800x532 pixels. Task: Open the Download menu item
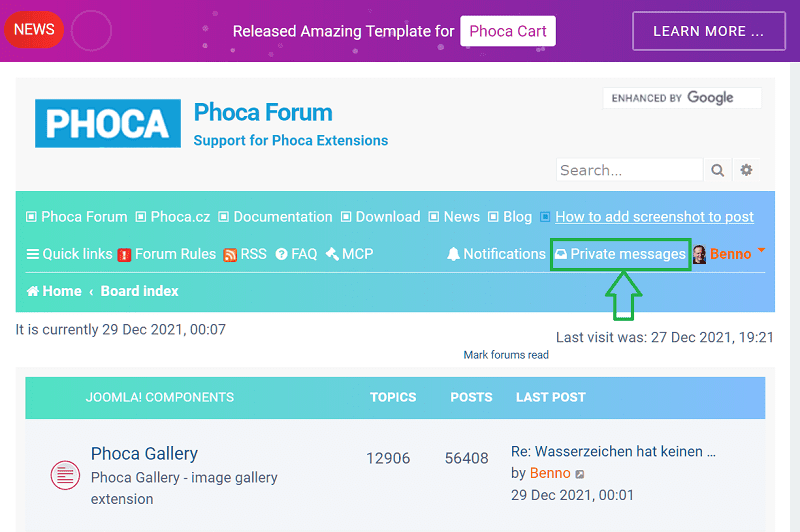(x=387, y=217)
